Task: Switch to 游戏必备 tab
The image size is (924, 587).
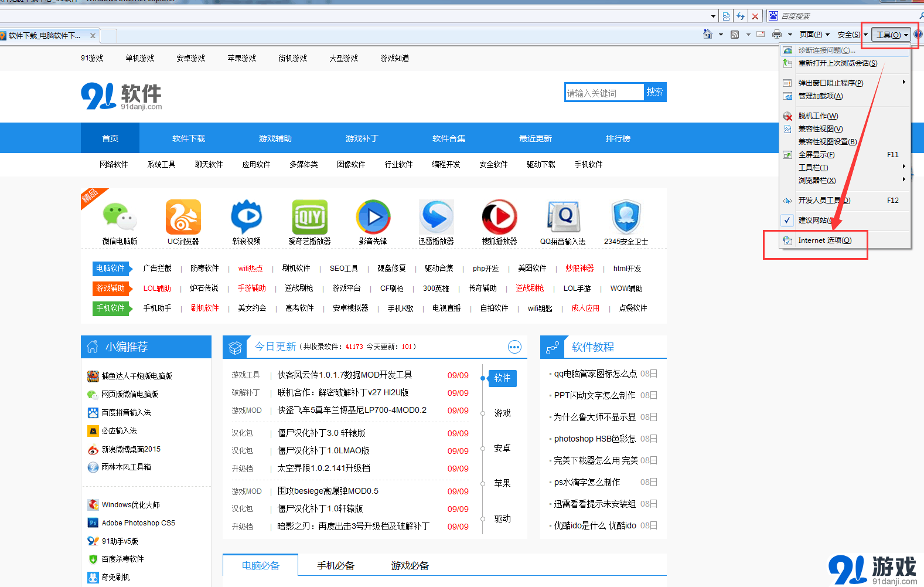Action: point(410,566)
